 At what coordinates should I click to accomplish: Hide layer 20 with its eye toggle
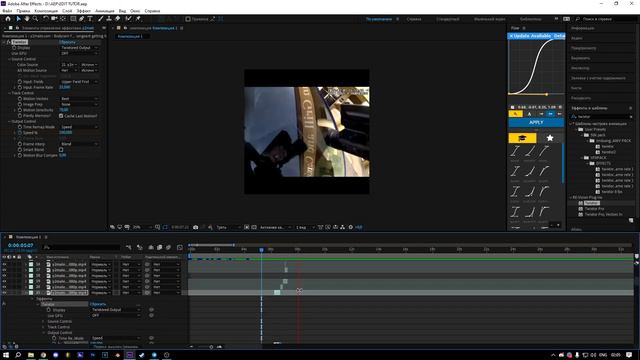point(4,287)
